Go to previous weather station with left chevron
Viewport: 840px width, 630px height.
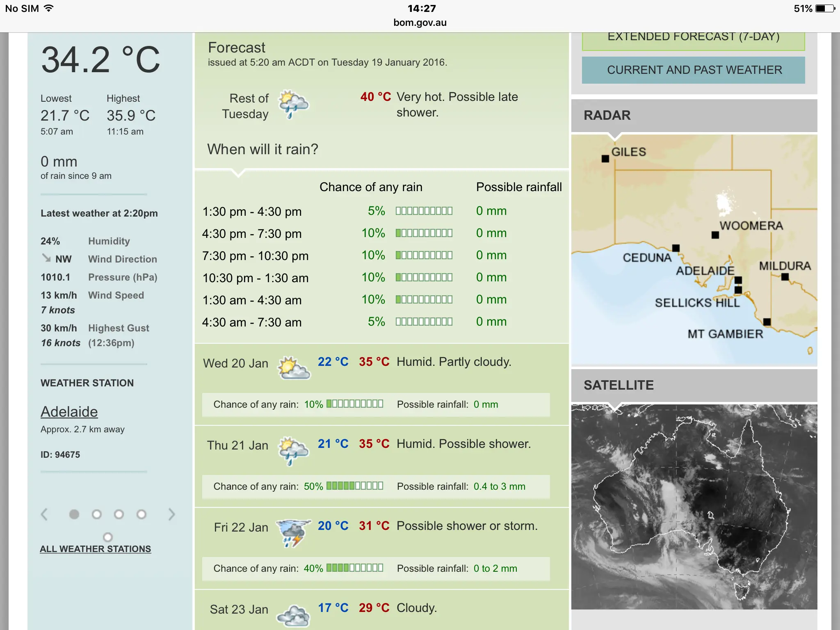(44, 514)
